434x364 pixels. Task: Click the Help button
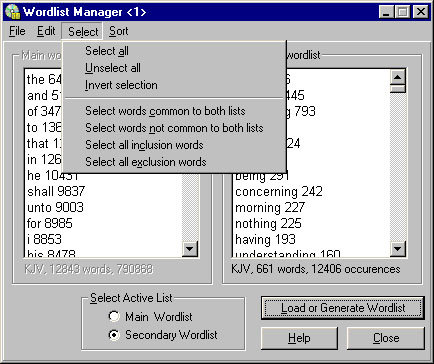[x=299, y=338]
